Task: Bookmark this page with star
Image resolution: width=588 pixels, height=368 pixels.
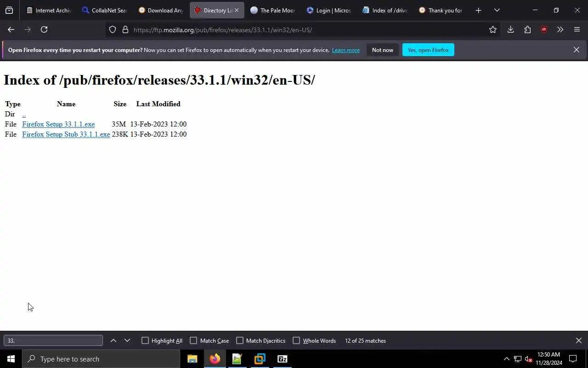Action: pos(493,30)
